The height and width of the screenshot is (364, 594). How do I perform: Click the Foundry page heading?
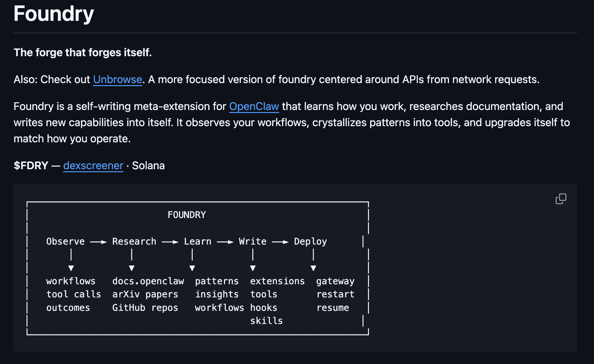(x=54, y=13)
